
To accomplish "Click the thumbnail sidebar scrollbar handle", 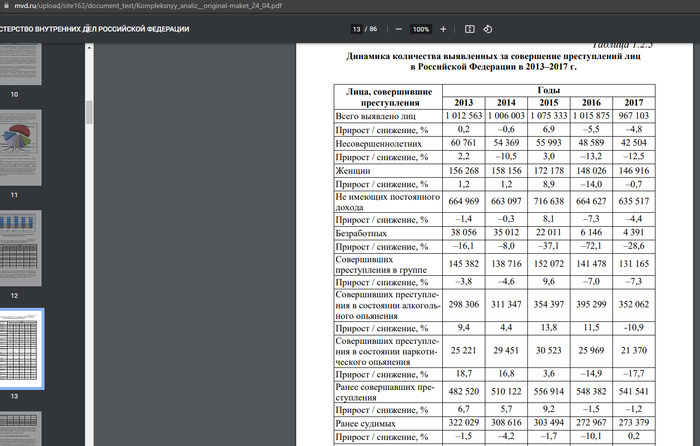I will (x=89, y=112).
